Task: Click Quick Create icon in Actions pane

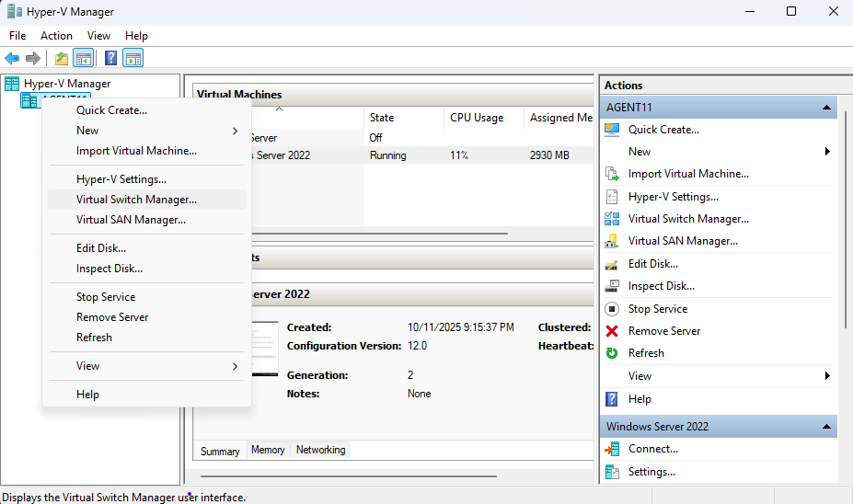Action: click(x=612, y=130)
